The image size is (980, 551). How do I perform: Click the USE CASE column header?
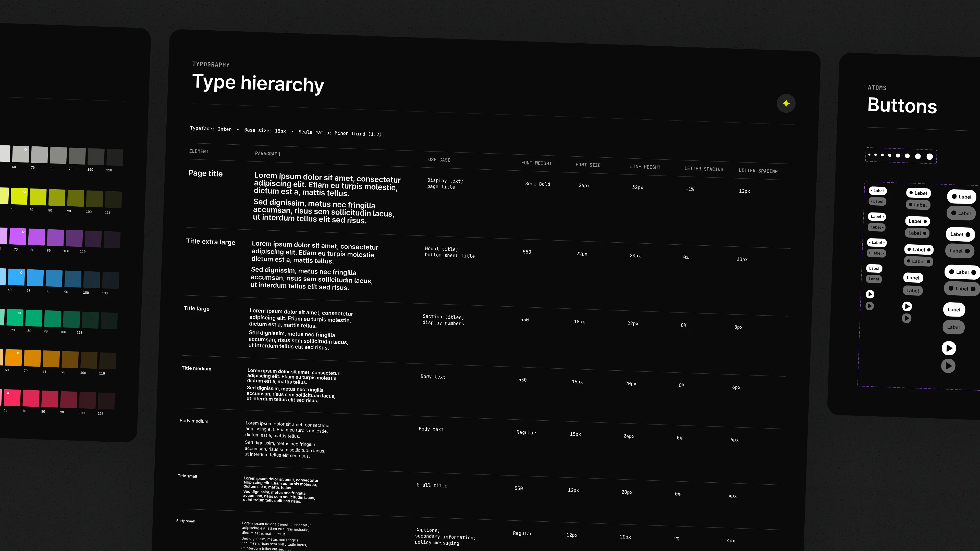click(x=439, y=160)
